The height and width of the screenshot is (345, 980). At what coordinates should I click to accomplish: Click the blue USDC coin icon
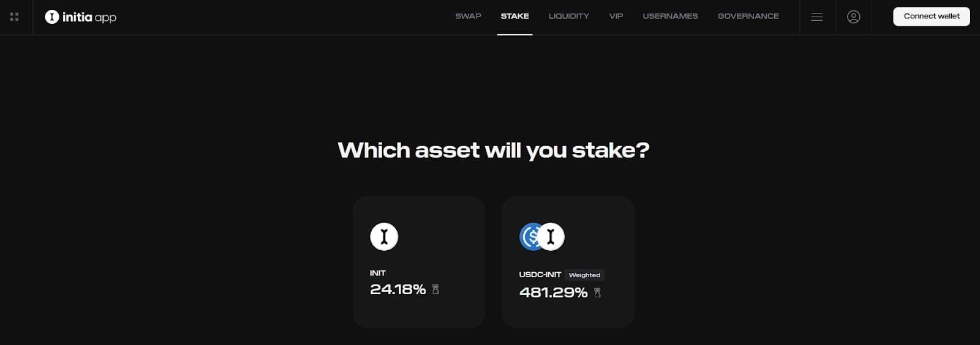(x=529, y=237)
